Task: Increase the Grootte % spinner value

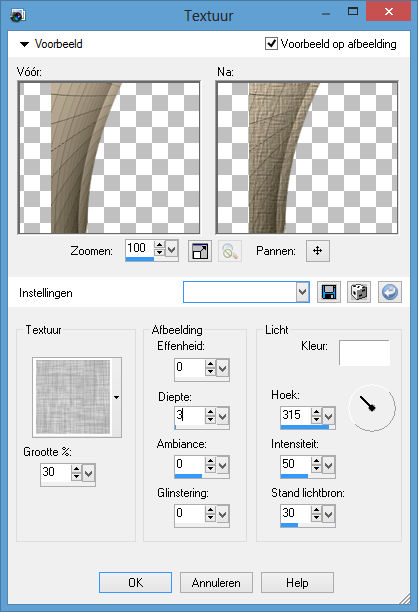Action: (x=76, y=468)
